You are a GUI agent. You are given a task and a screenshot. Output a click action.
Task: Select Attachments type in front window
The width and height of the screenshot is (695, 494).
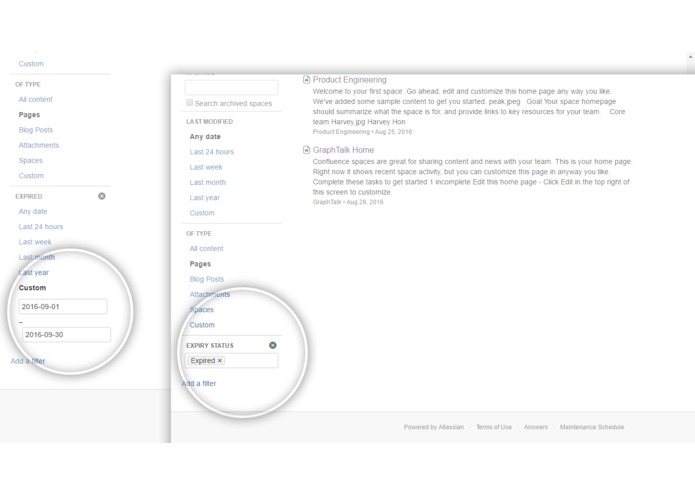click(x=210, y=294)
